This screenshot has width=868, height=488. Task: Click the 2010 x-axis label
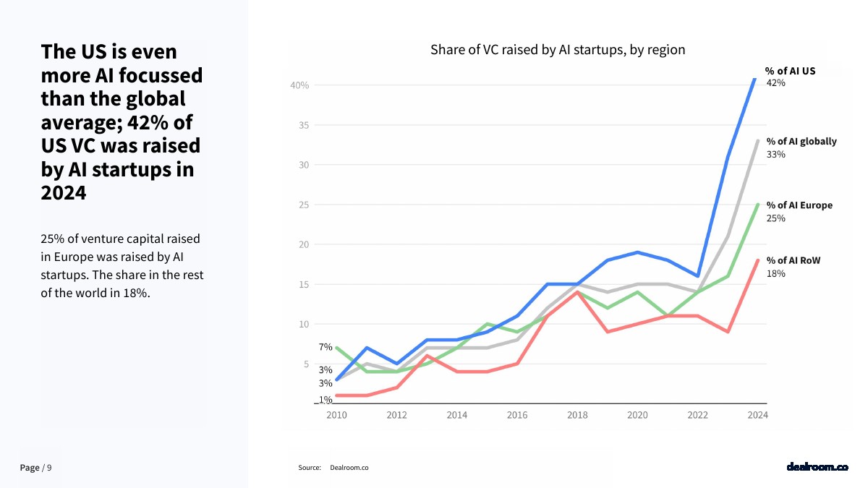click(x=336, y=415)
